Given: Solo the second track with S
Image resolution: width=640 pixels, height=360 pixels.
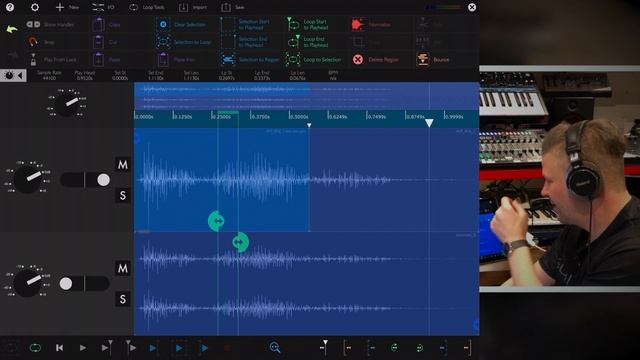Looking at the screenshot, I should pos(122,299).
